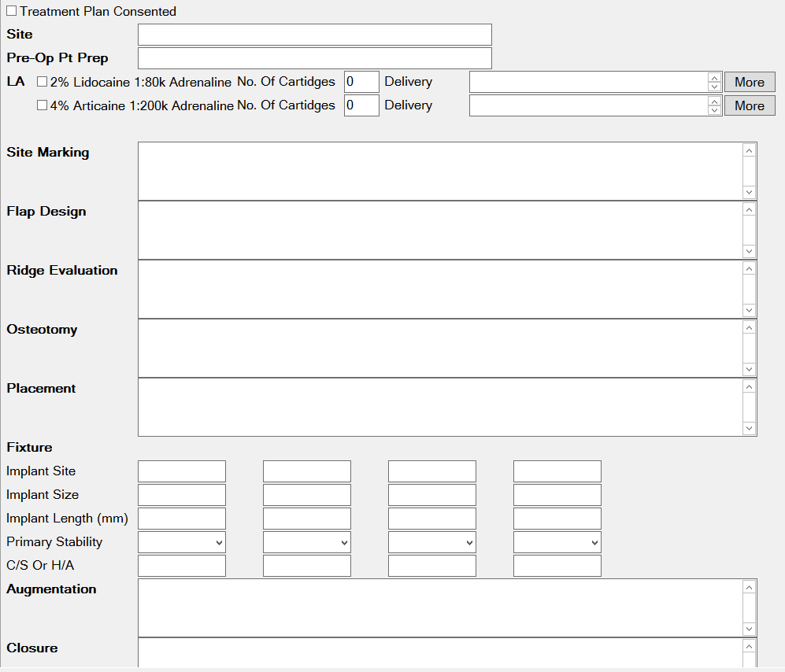Click inside the Osteotomy text area
This screenshot has height=672, width=785.
439,348
